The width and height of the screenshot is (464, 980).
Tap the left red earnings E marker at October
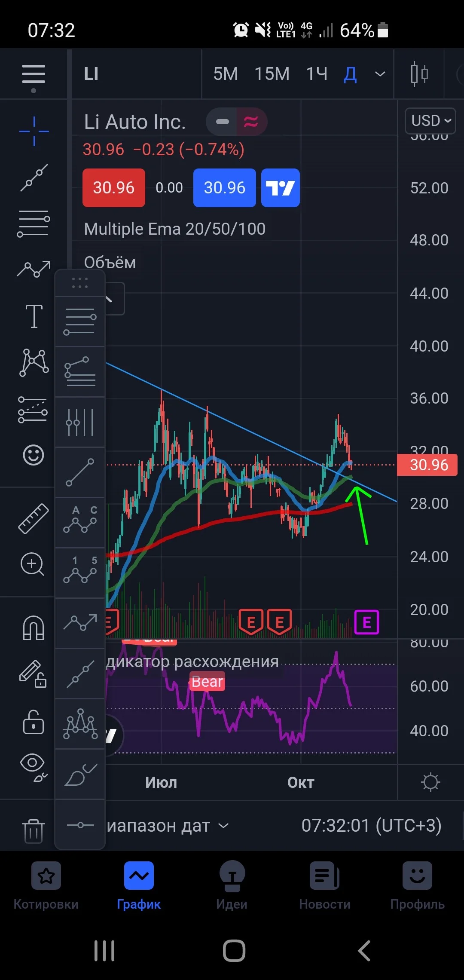click(x=251, y=622)
